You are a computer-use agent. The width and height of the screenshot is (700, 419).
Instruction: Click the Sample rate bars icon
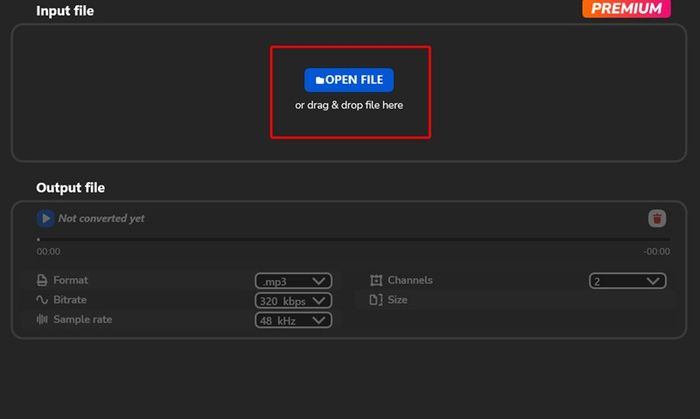[x=42, y=319]
